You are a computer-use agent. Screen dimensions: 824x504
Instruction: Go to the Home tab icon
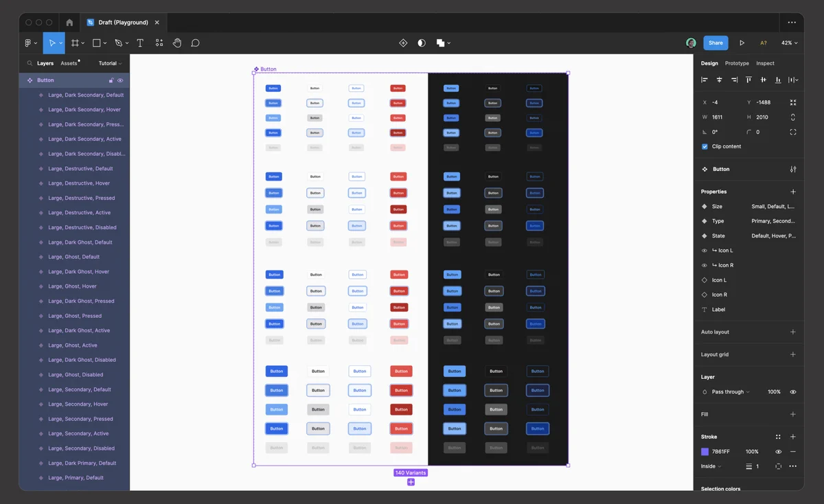coord(69,23)
